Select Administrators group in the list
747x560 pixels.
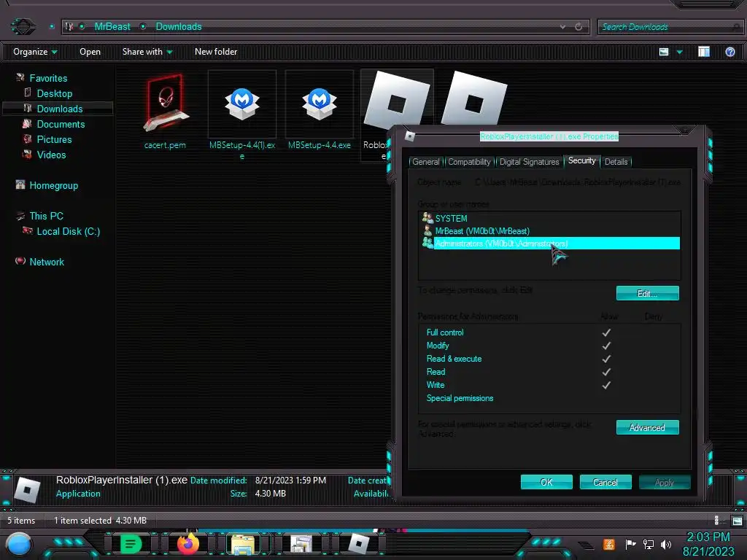click(550, 244)
